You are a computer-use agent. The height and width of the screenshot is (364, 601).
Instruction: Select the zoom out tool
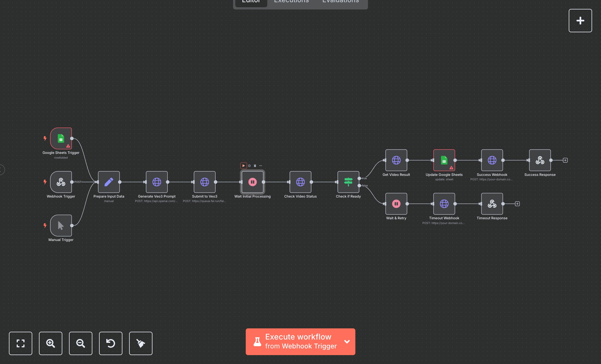point(80,343)
